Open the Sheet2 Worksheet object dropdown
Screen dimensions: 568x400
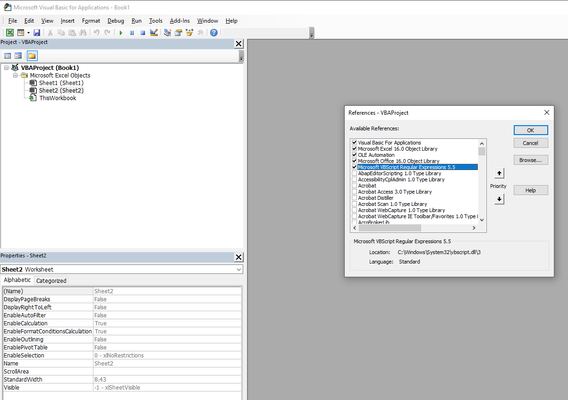click(239, 270)
